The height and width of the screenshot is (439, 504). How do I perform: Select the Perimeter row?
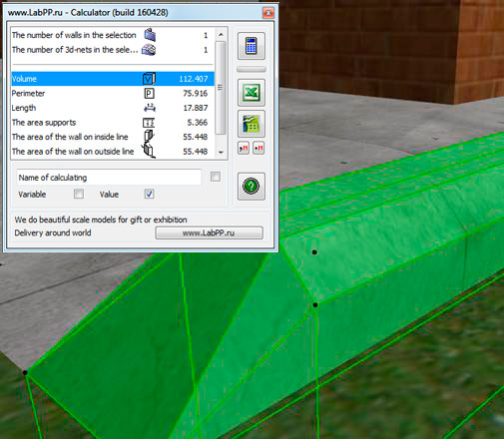113,94
